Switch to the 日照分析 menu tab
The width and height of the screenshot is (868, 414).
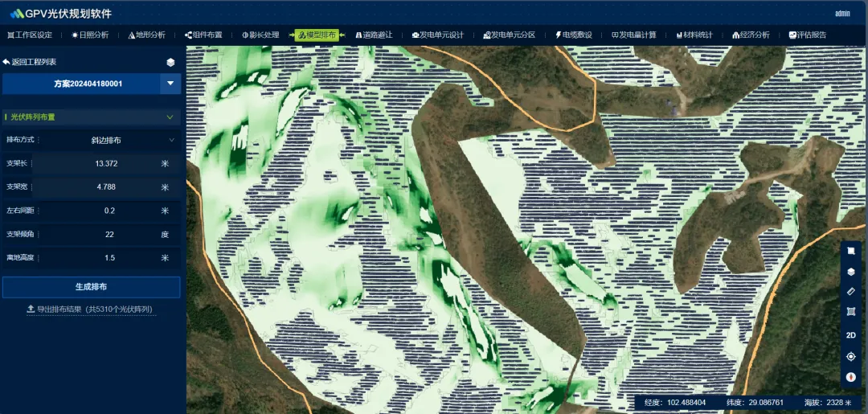(90, 35)
